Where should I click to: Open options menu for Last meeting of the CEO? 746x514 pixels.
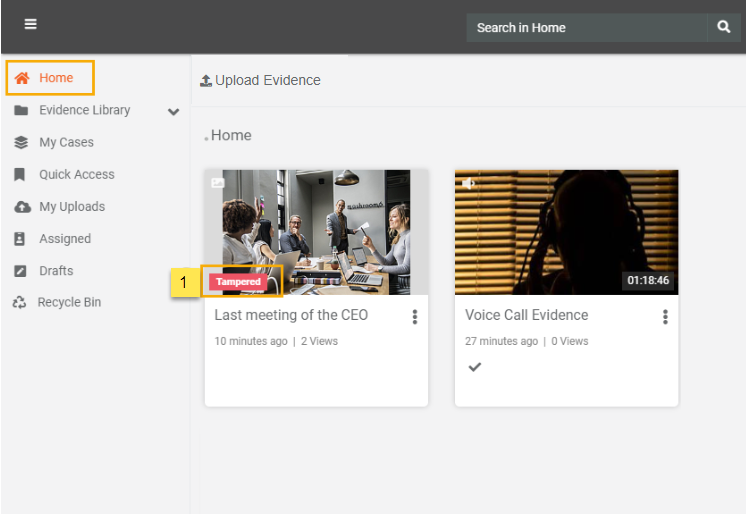point(415,317)
